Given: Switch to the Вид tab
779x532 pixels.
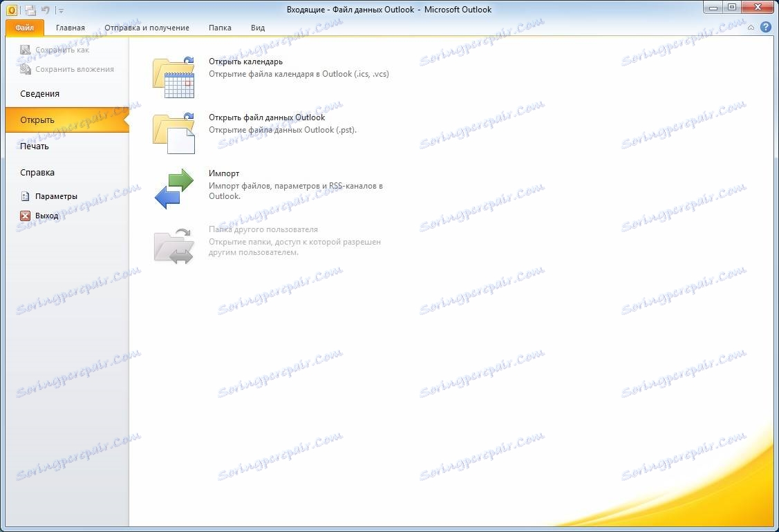Looking at the screenshot, I should coord(257,28).
